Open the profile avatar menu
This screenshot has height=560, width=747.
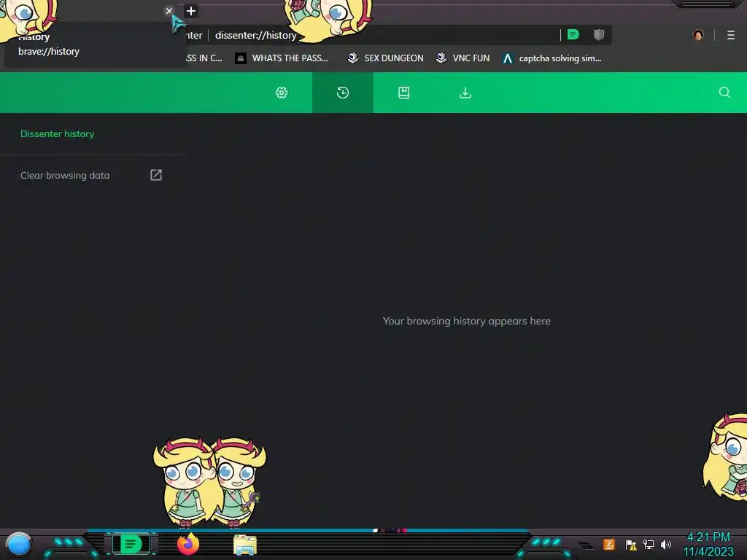698,35
